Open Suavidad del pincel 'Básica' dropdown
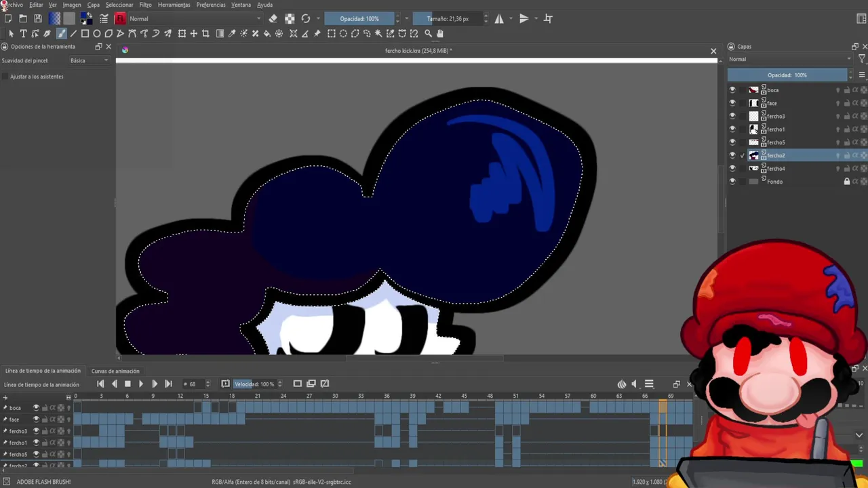Viewport: 868px width, 488px height. click(90, 60)
